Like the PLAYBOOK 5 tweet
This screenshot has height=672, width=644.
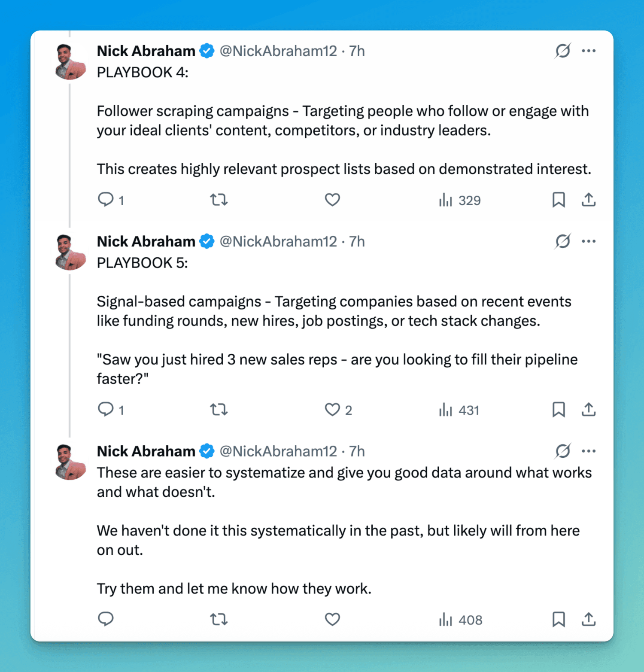tap(332, 410)
